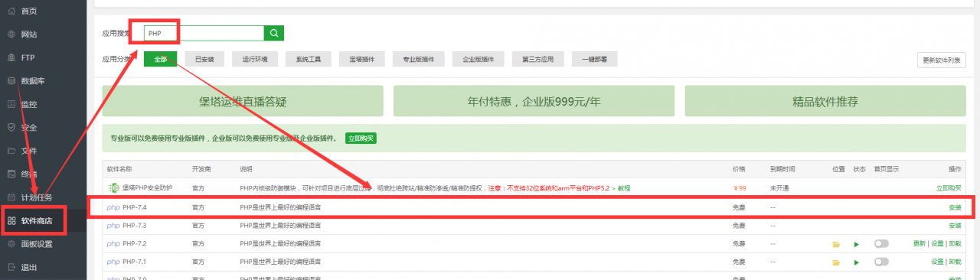Toggle PHP-7.1 homepage display switch

point(881,262)
